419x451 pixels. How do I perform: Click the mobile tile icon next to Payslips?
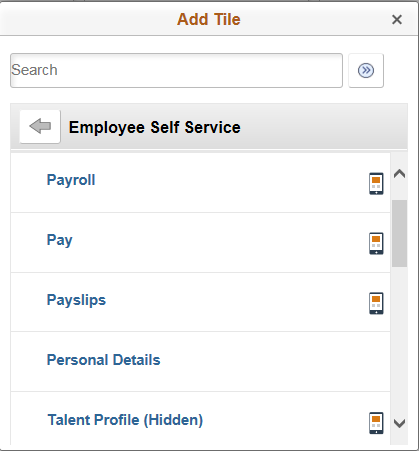376,303
